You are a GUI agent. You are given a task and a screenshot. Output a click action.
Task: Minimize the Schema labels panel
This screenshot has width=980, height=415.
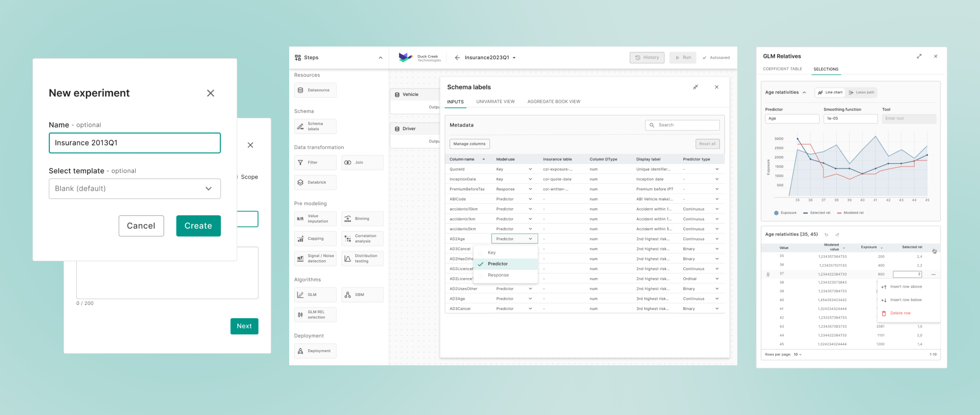[x=695, y=87]
